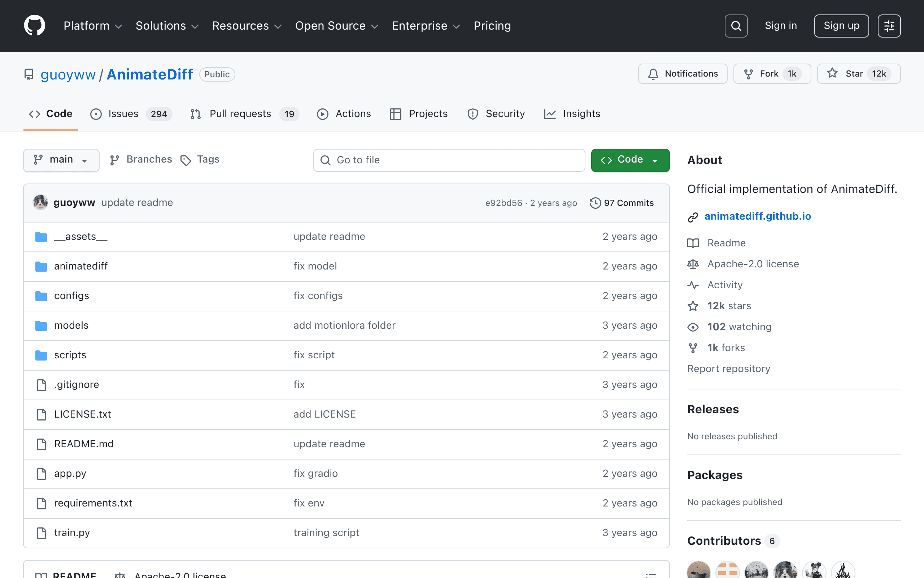Switch to the Insights tab
This screenshot has width=924, height=578.
click(572, 114)
